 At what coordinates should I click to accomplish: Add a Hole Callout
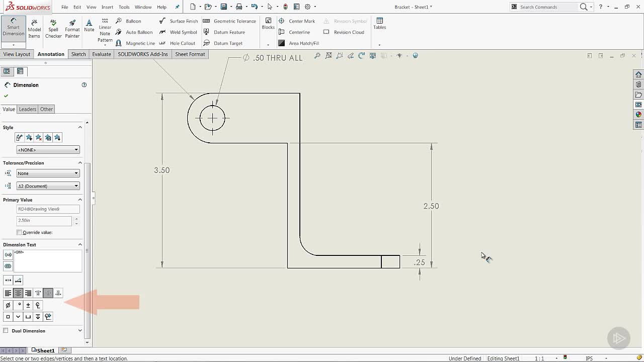click(x=177, y=43)
